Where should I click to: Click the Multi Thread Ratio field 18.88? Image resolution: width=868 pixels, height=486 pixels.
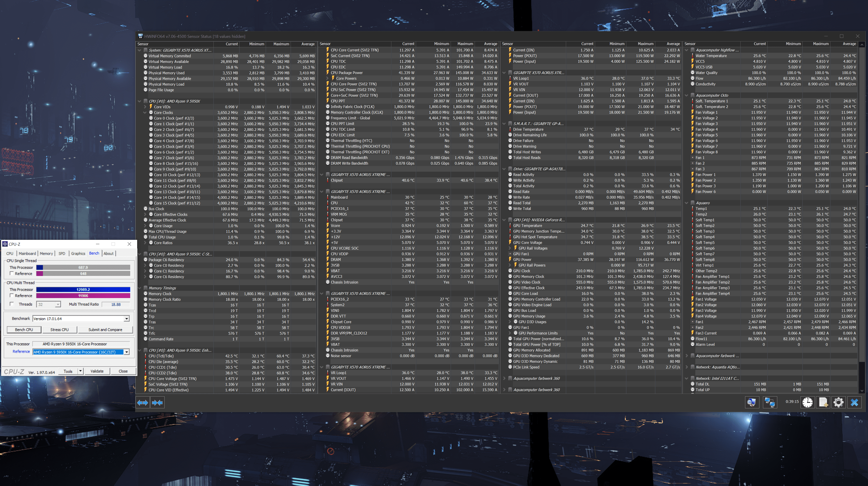116,305
